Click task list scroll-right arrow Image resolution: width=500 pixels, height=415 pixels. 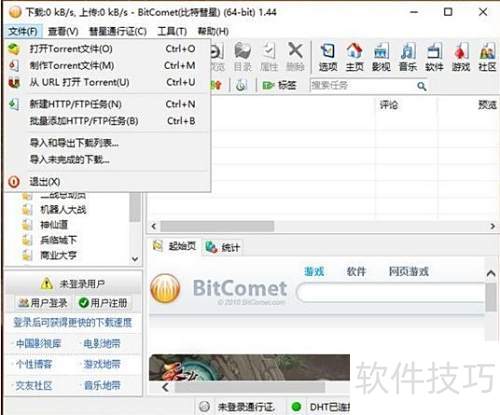tap(492, 226)
